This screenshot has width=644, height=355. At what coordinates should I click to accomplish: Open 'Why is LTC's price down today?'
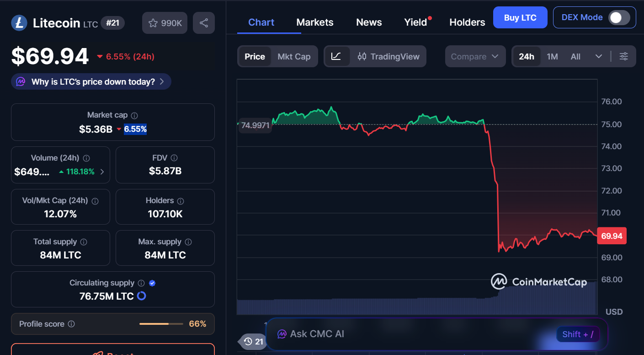tap(90, 81)
